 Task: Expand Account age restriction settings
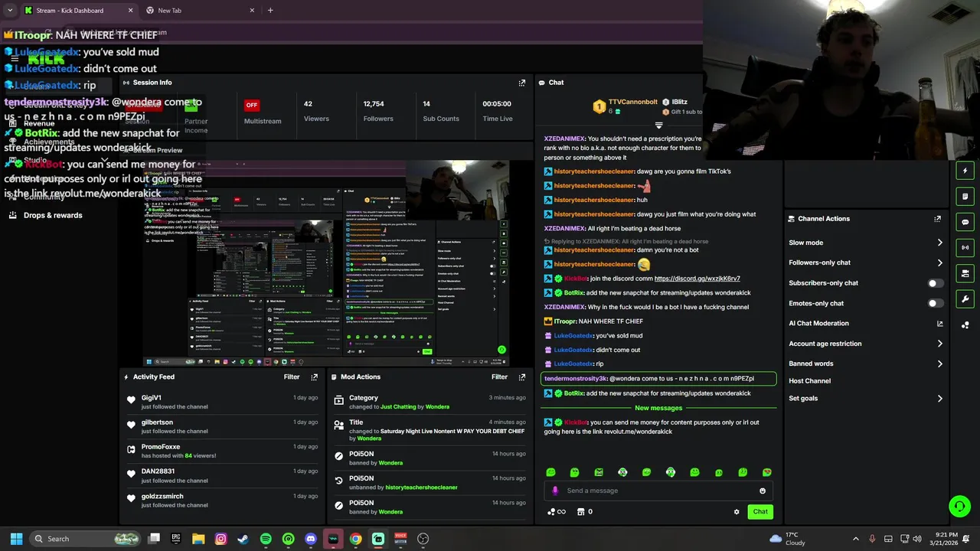pyautogui.click(x=939, y=344)
